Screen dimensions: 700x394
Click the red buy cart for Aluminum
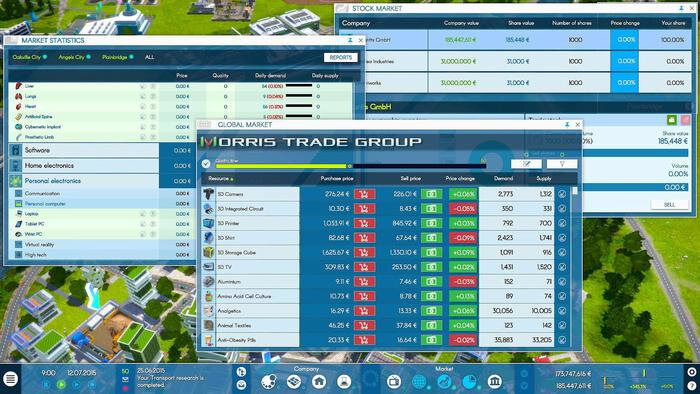point(364,282)
